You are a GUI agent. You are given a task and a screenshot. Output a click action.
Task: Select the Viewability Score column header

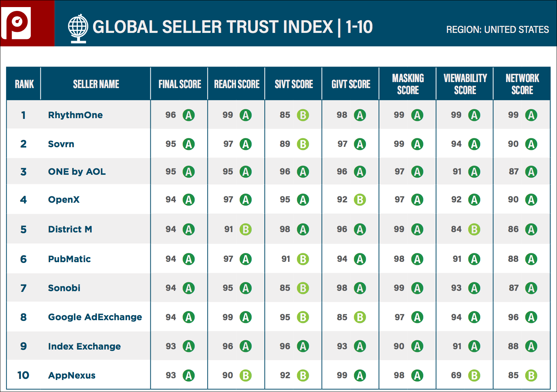(x=465, y=84)
